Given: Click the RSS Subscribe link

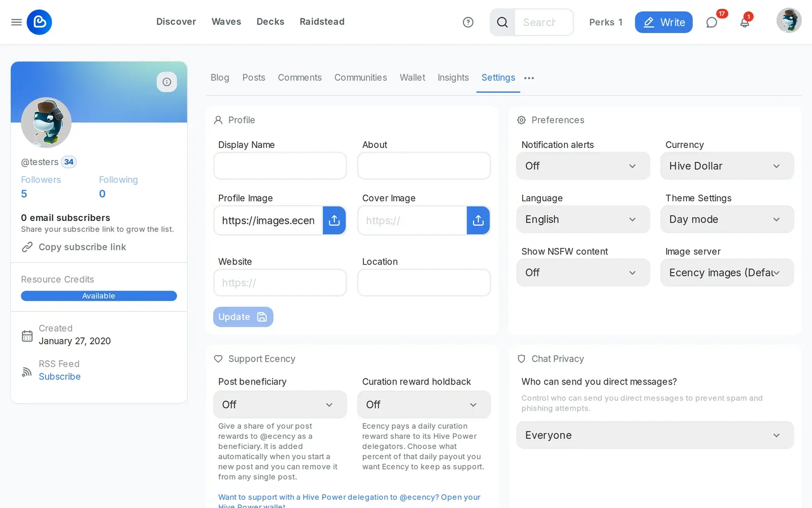Looking at the screenshot, I should tap(59, 377).
